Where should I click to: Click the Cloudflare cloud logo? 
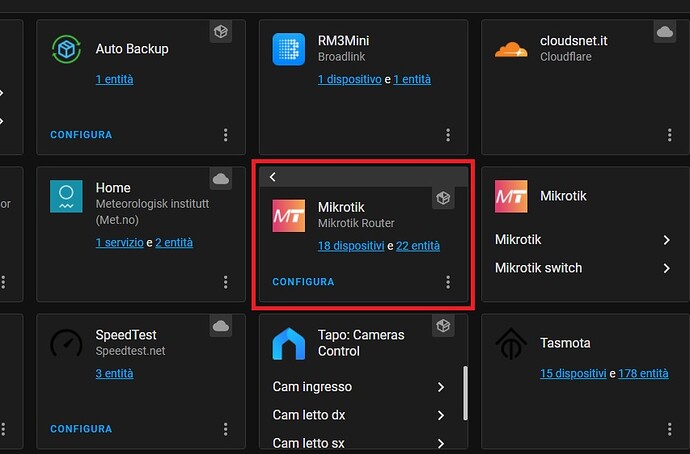coord(510,49)
